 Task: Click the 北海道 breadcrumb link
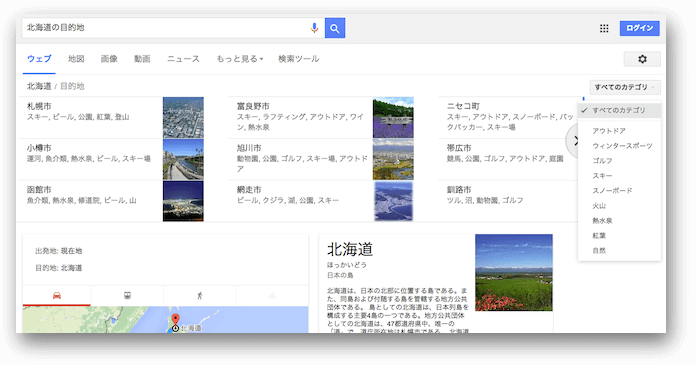pyautogui.click(x=39, y=86)
